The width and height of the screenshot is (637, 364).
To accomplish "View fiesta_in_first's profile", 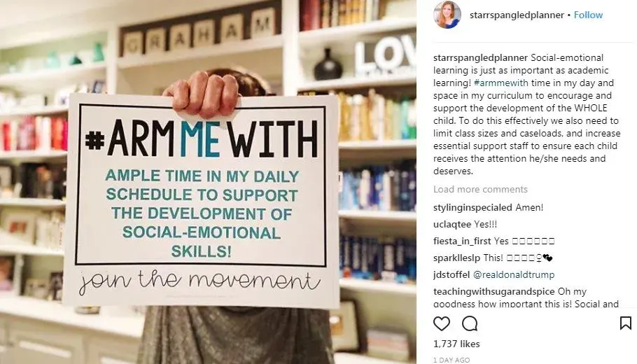I will 461,241.
